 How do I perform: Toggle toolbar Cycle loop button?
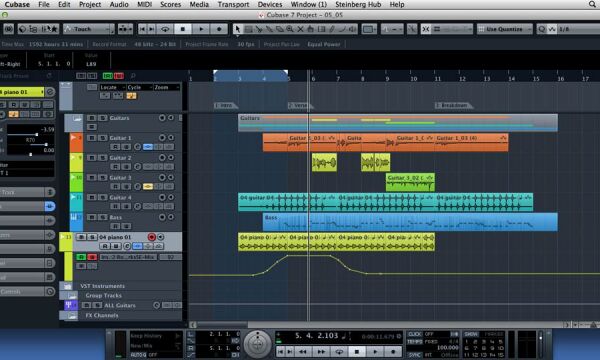point(165,29)
